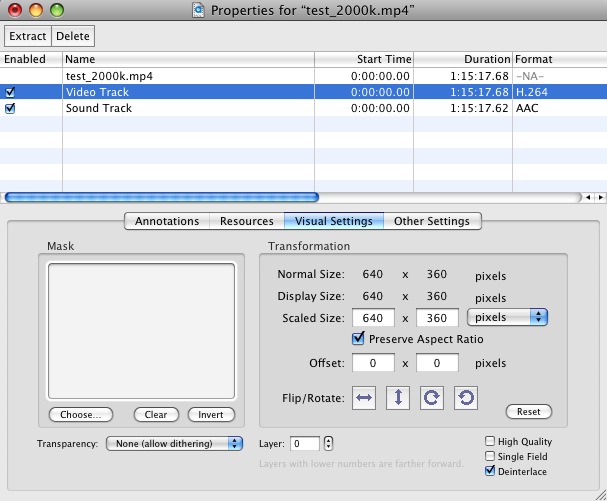Sort by the Enabled column header
The height and width of the screenshot is (501, 607).
31,59
